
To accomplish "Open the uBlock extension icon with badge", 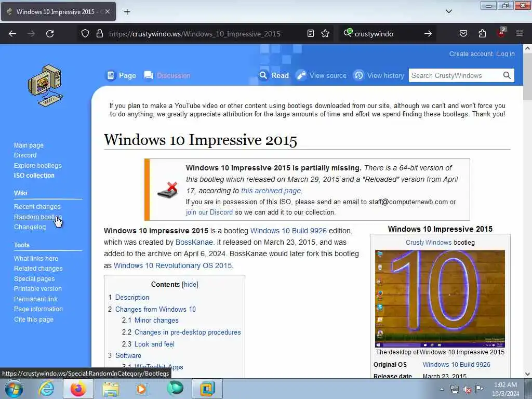I will point(501,33).
